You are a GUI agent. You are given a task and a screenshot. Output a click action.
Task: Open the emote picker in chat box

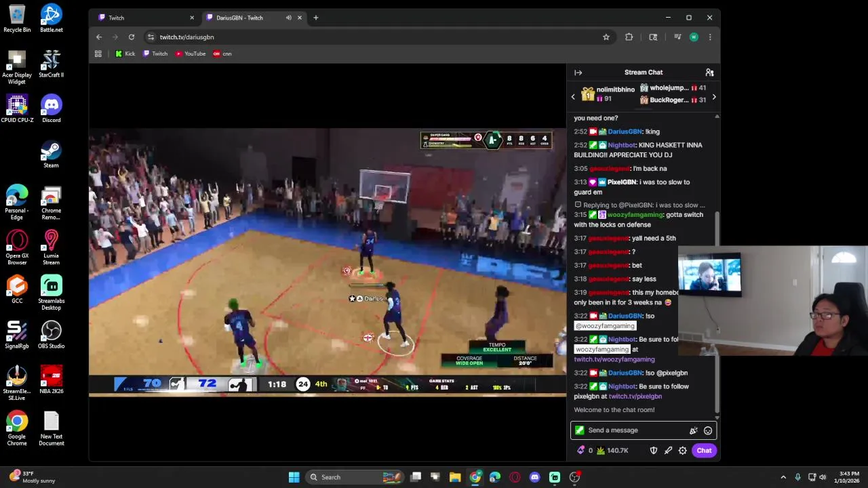[708, 430]
